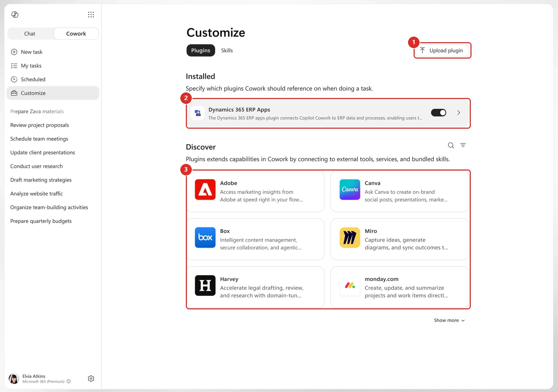Open Analyze website traffic task

37,194
